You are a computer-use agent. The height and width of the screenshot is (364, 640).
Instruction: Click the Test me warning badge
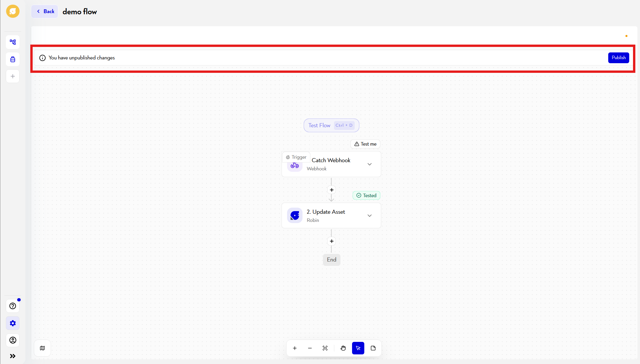pos(365,144)
